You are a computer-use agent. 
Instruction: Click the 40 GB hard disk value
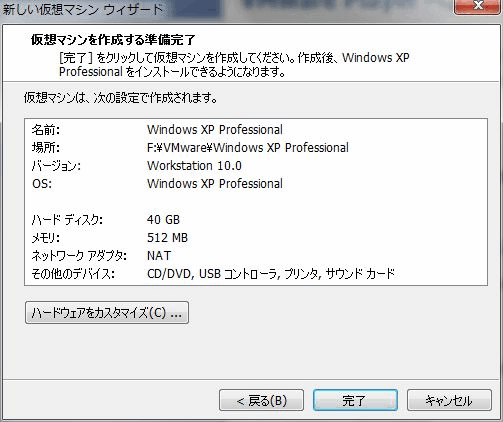[163, 220]
